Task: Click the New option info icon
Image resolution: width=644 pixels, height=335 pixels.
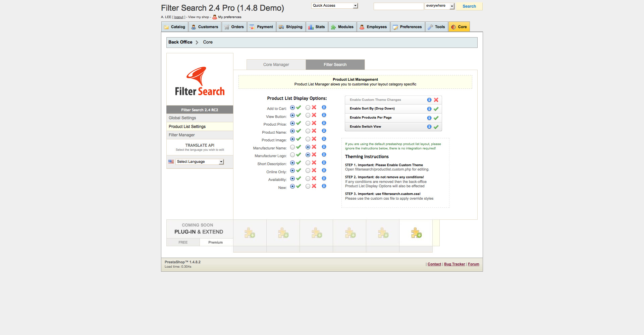Action: 324,186
